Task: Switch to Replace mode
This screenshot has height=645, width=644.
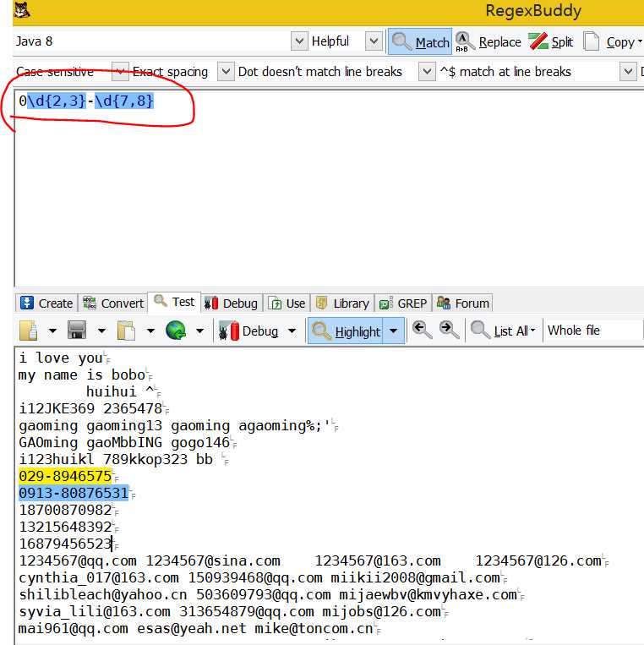Action: (488, 41)
